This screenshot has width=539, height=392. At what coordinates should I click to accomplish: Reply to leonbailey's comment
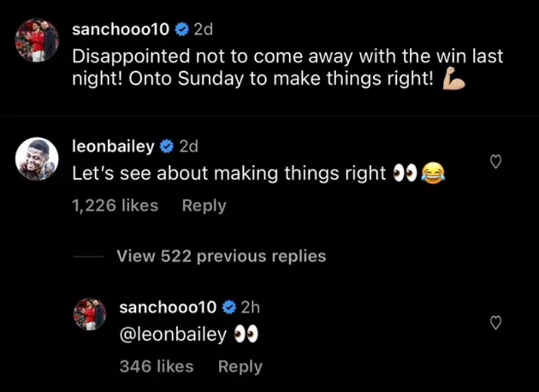(204, 205)
